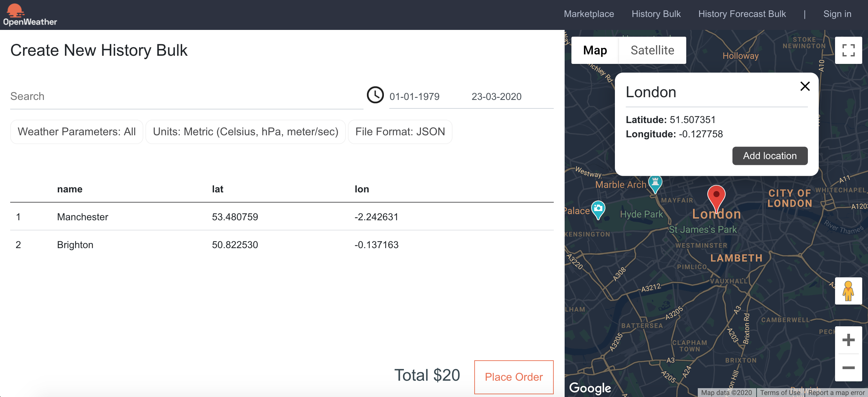Click the clock icon beside date range
This screenshot has height=397, width=868.
pyautogui.click(x=375, y=95)
